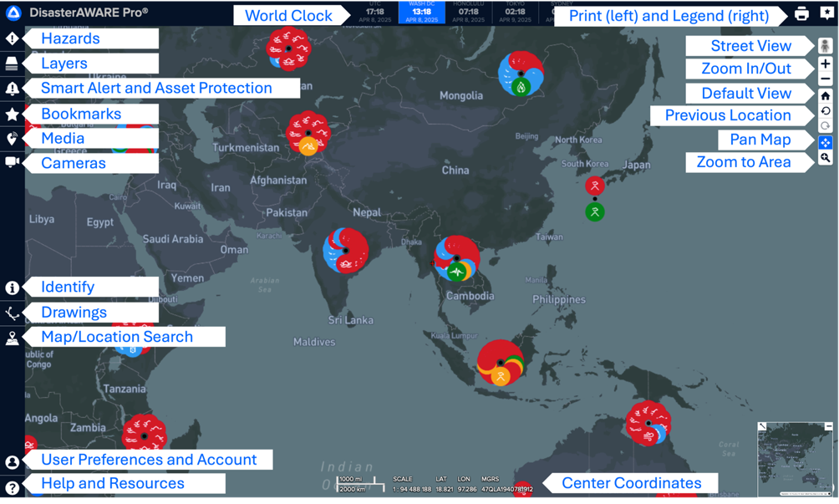Open the Cameras video icon in sidebar
This screenshot has height=504, width=839.
click(12, 162)
